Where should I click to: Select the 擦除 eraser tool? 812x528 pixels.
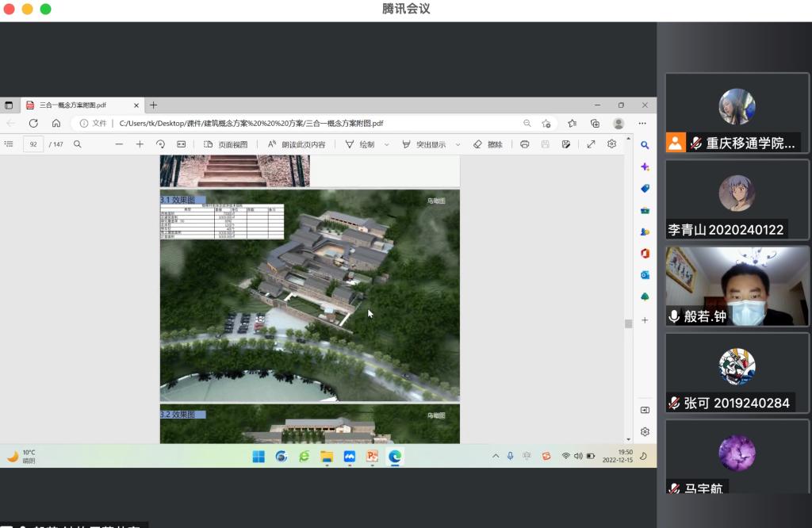488,144
